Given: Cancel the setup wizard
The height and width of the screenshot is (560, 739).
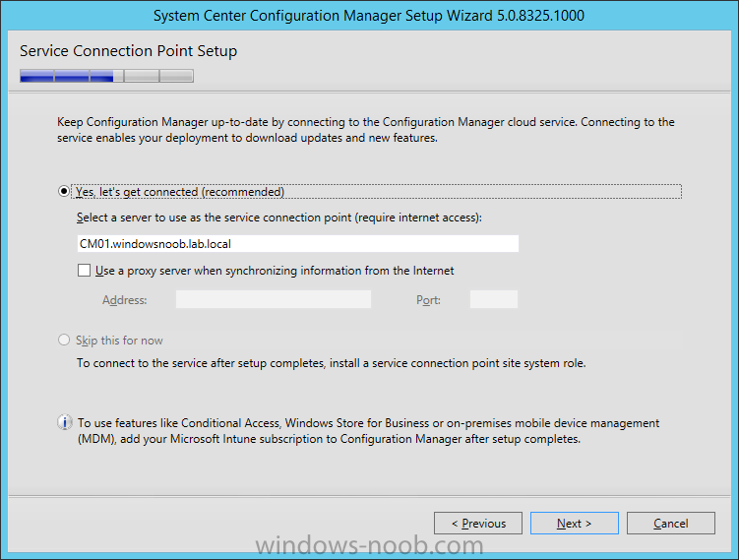Looking at the screenshot, I should click(x=671, y=524).
